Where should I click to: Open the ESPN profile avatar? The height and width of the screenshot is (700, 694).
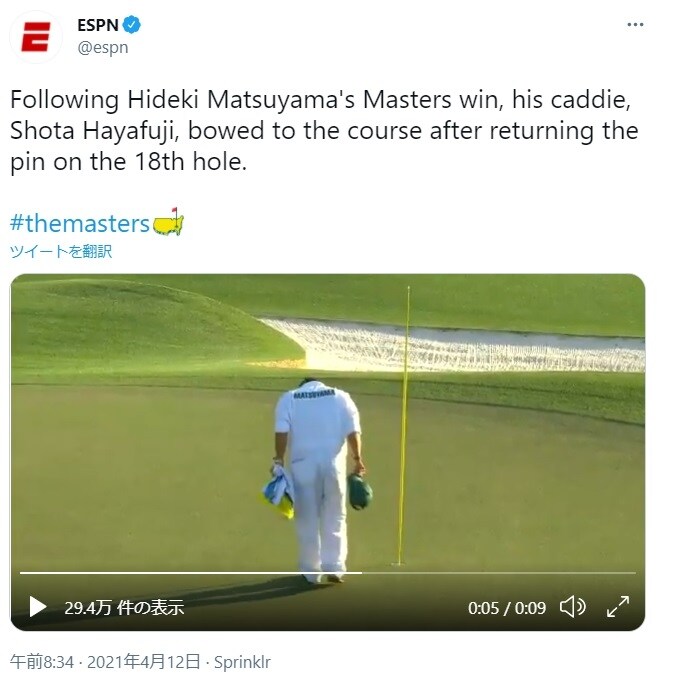pos(35,37)
